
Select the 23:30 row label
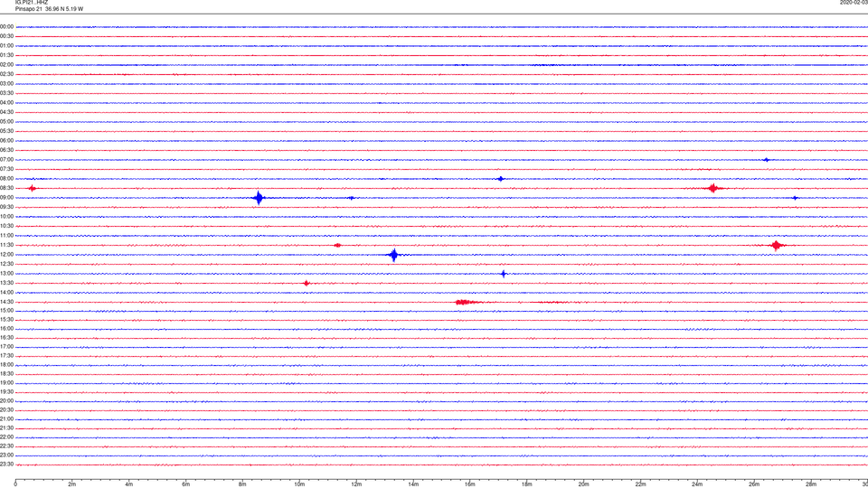6,465
